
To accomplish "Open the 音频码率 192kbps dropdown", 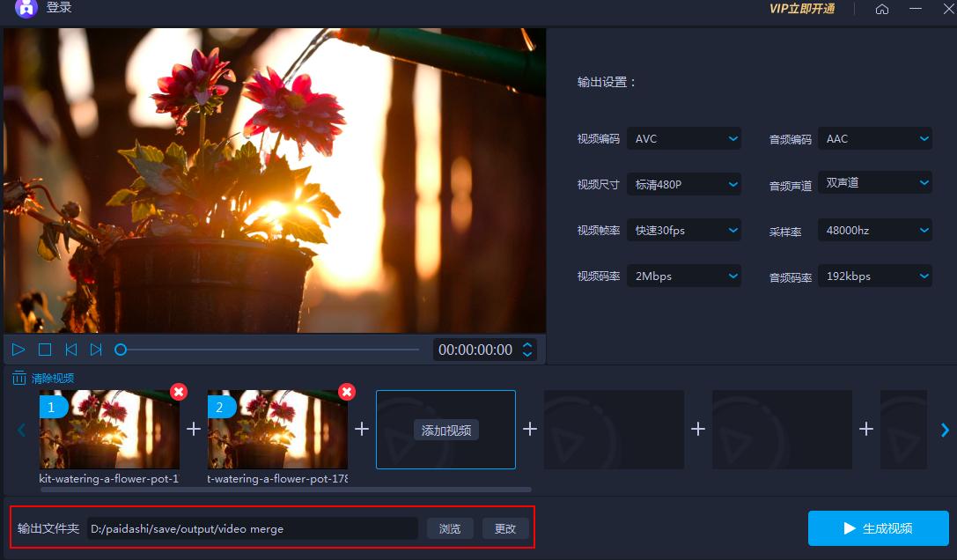I will pyautogui.click(x=875, y=276).
